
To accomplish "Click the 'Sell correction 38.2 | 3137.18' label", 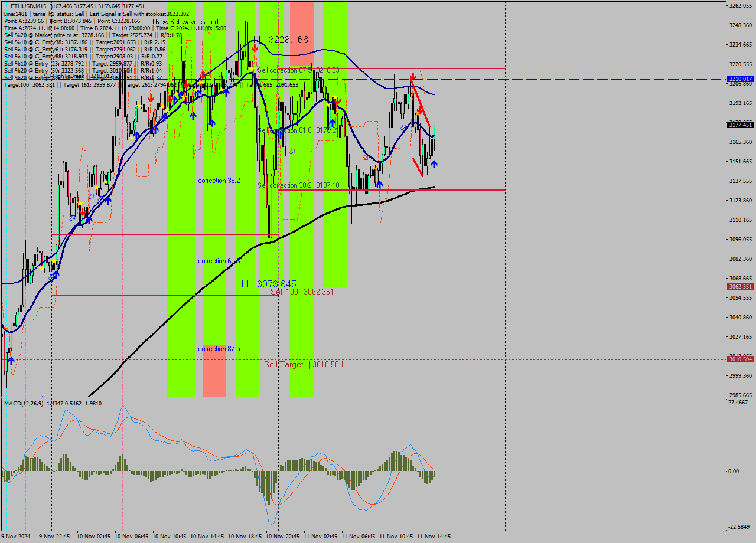I will tap(298, 185).
